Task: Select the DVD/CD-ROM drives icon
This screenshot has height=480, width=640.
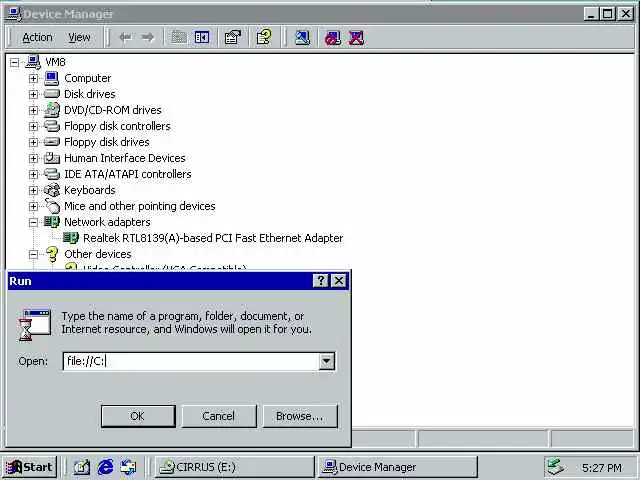Action: pyautogui.click(x=52, y=110)
